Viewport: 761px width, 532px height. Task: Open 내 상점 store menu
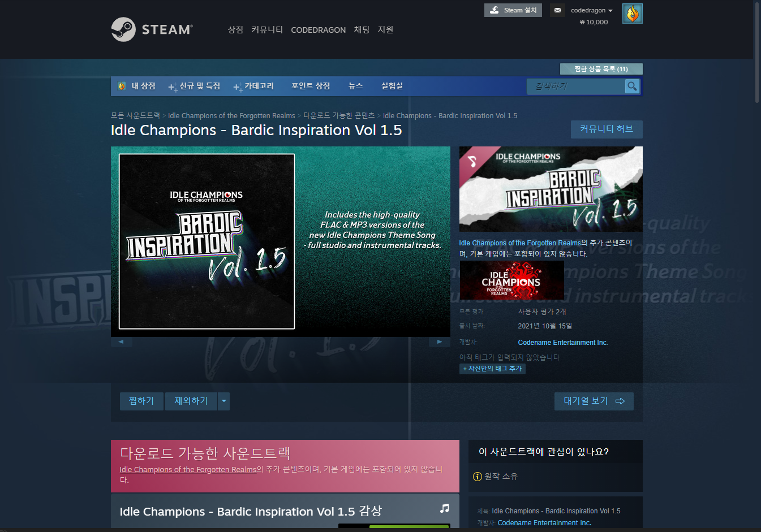tap(143, 86)
